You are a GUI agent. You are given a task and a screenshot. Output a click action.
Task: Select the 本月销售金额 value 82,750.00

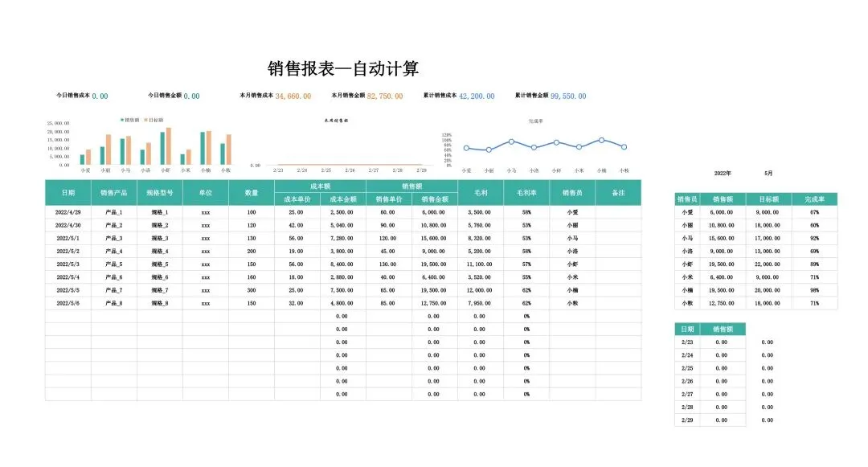pyautogui.click(x=385, y=96)
